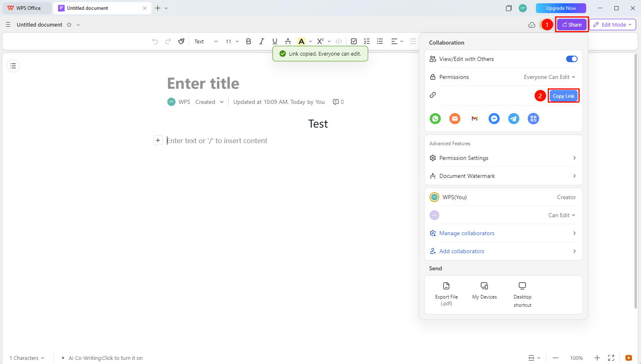Open Document Watermark settings
Image resolution: width=641 pixels, height=364 pixels.
click(503, 176)
